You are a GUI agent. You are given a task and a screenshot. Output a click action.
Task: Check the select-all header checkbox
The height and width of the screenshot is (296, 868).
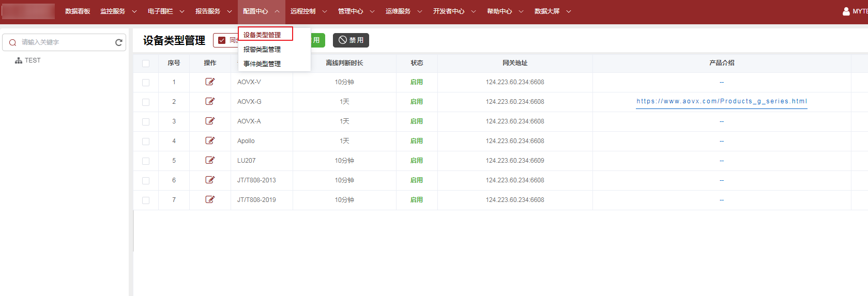146,64
